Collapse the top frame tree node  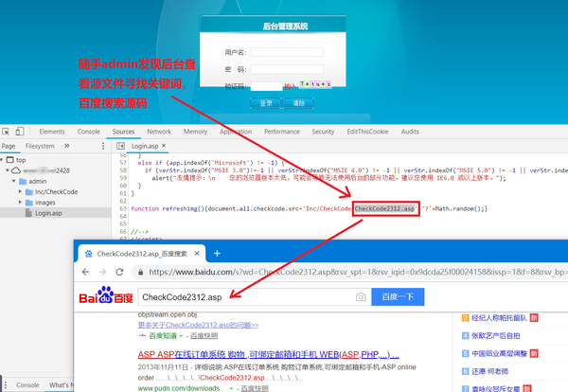coord(2,159)
